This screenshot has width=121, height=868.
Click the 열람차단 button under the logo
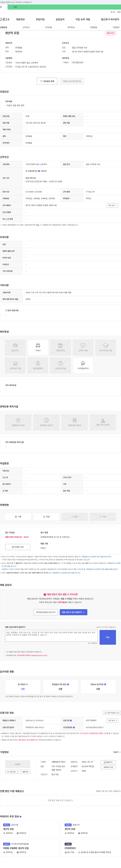point(24,772)
